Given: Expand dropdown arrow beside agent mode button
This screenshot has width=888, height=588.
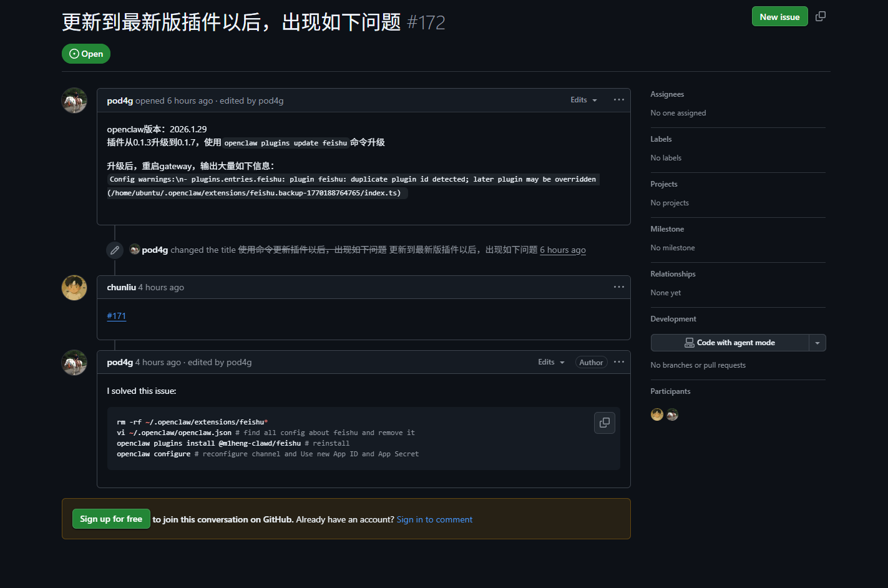Looking at the screenshot, I should pos(817,343).
